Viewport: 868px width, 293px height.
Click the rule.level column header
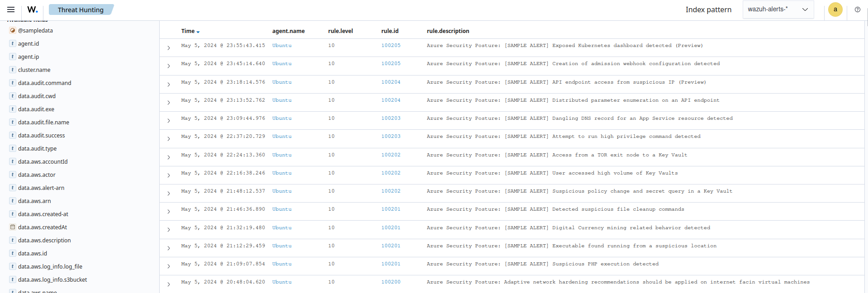340,31
